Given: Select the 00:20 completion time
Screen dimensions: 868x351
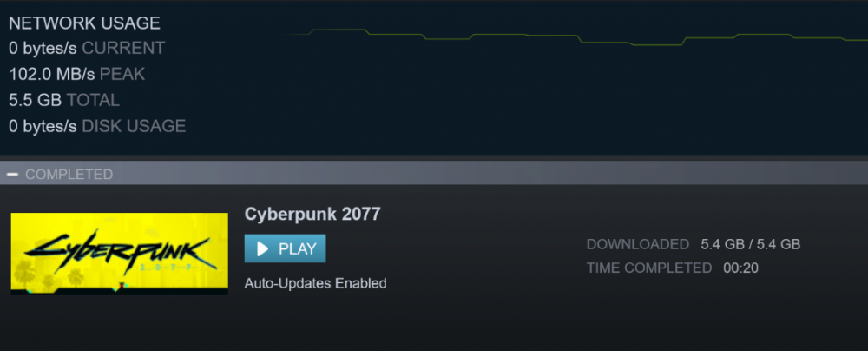Looking at the screenshot, I should pos(740,268).
